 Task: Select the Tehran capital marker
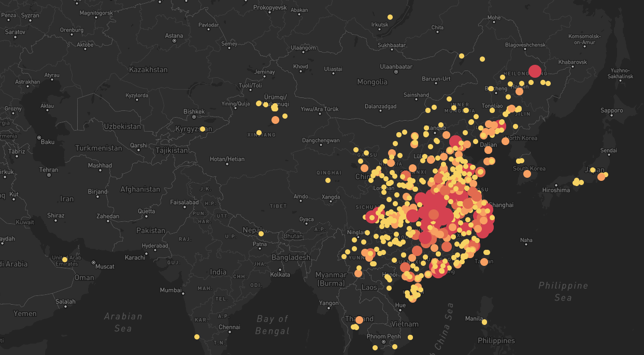(x=49, y=175)
